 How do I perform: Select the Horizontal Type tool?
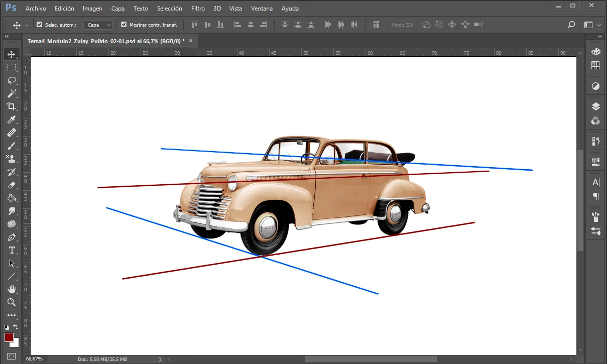pos(12,250)
